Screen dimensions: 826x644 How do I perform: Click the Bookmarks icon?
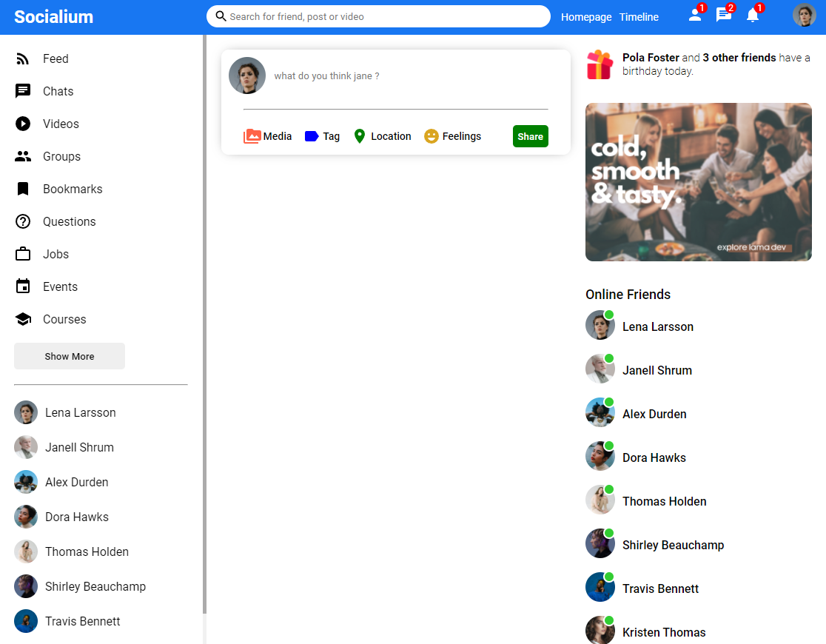coord(23,189)
